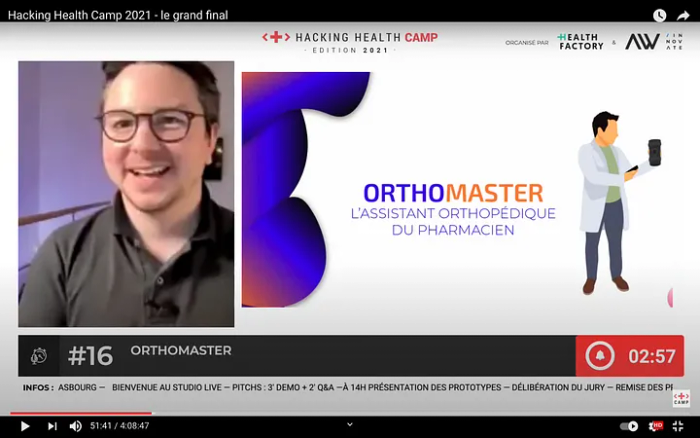The image size is (700, 438).
Task: Open the HD settings gear
Action: (655, 426)
